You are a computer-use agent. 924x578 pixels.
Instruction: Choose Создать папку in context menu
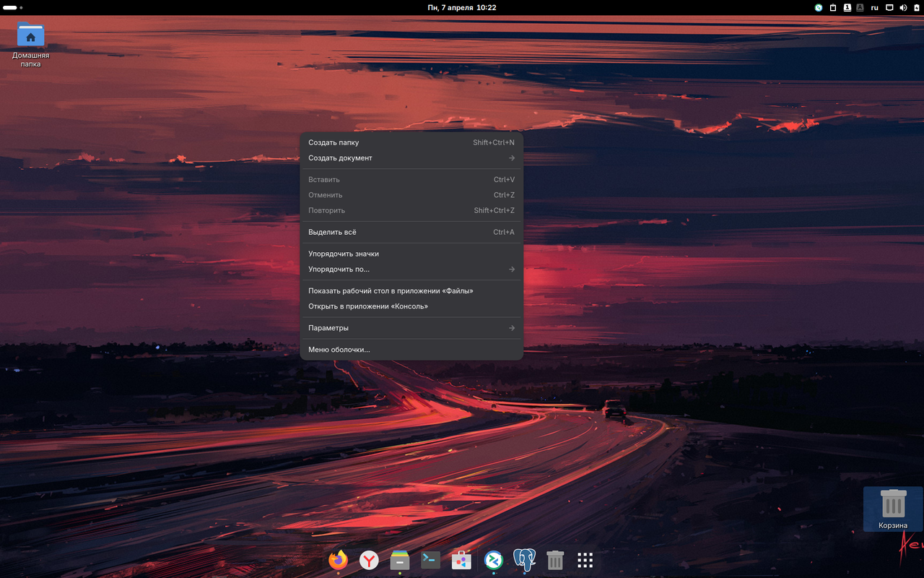pos(411,142)
